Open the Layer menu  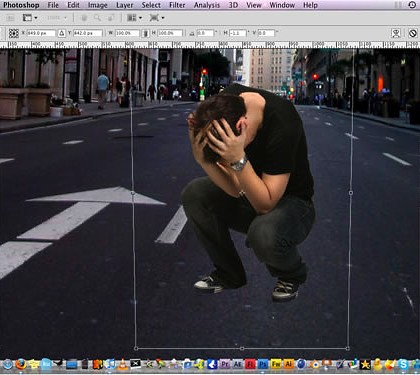coord(125,5)
